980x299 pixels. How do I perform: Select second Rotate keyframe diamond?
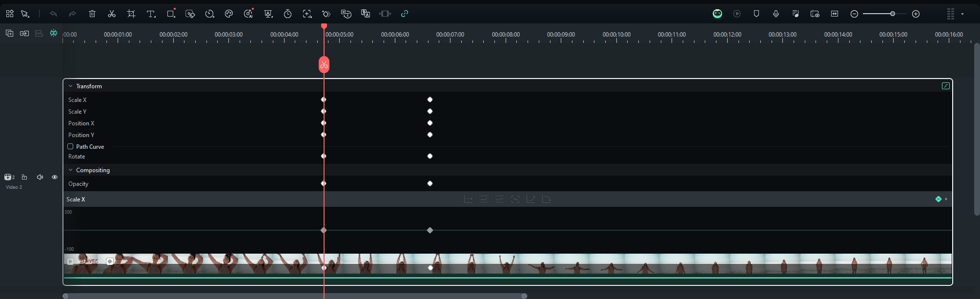tap(430, 156)
